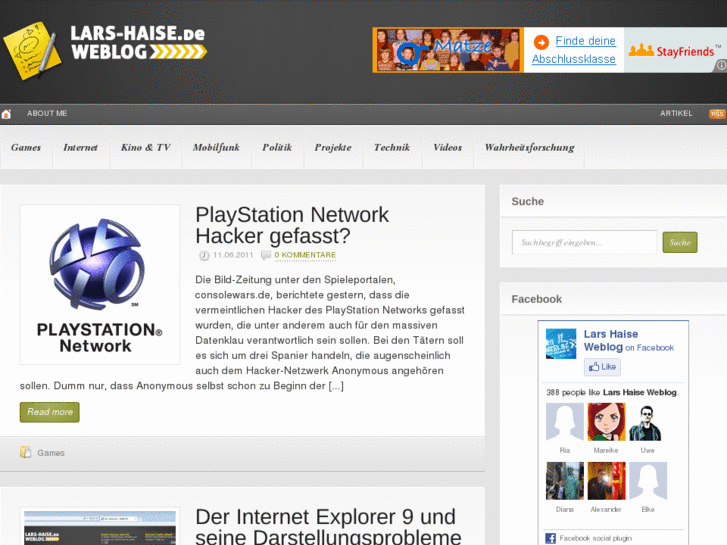Select the Games category tab
The image size is (727, 545).
(26, 147)
